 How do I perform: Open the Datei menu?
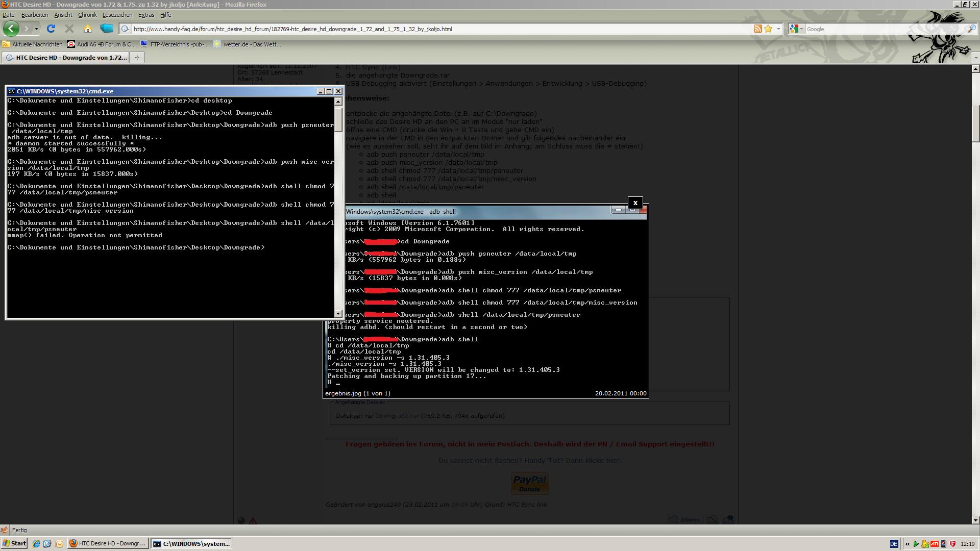tap(9, 15)
